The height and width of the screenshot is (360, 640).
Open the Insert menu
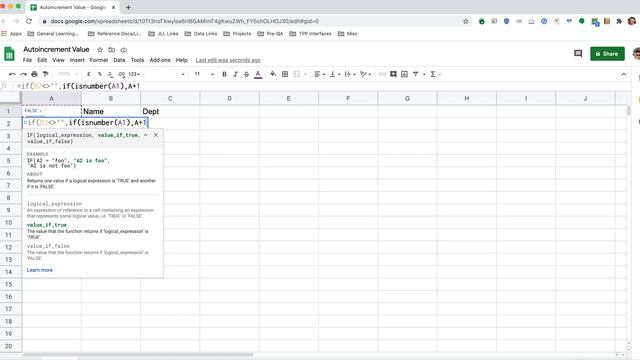77,60
